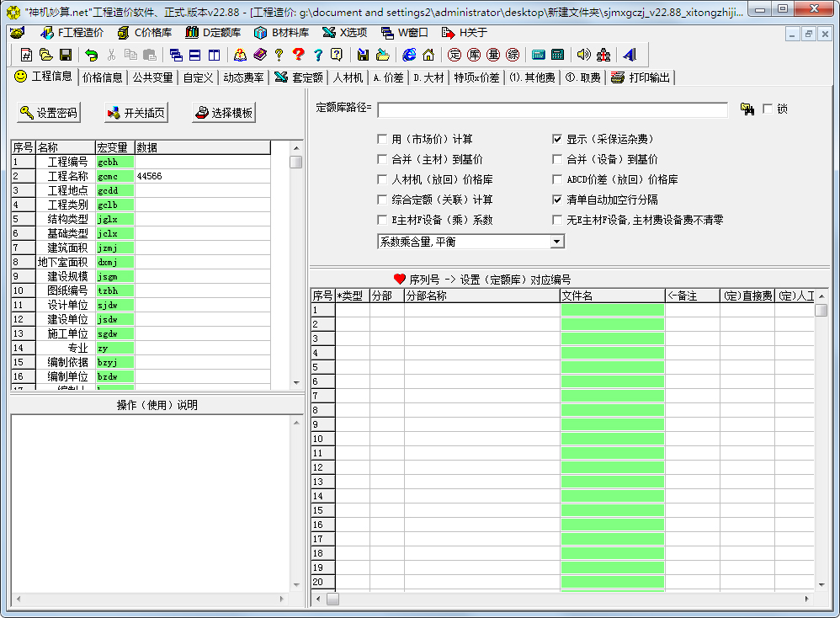
Task: Uncheck 显示（采保运杂费） checkbox
Action: pos(557,139)
